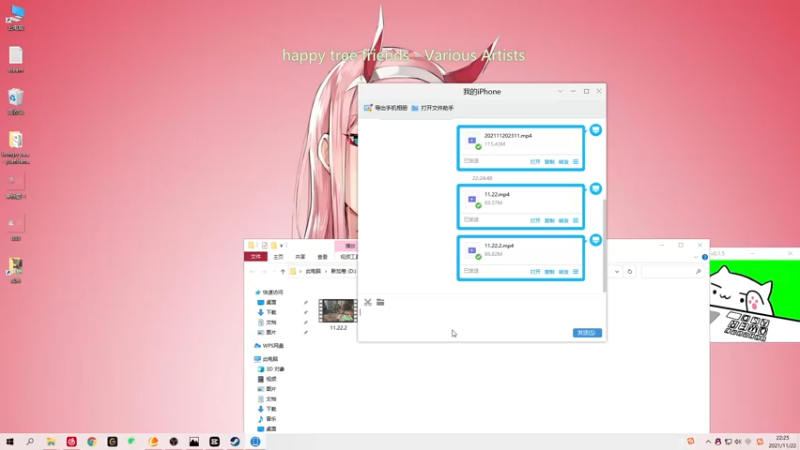Select the file name 11.22.2.mp4 text

pyautogui.click(x=498, y=245)
